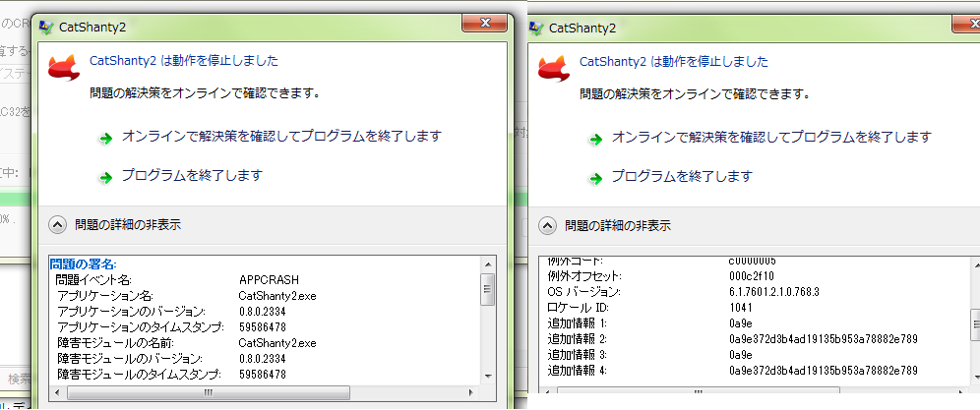Viewport: 980px width, 410px height.
Task: Click the left details vertical scrollbar thumb
Action: (488, 289)
